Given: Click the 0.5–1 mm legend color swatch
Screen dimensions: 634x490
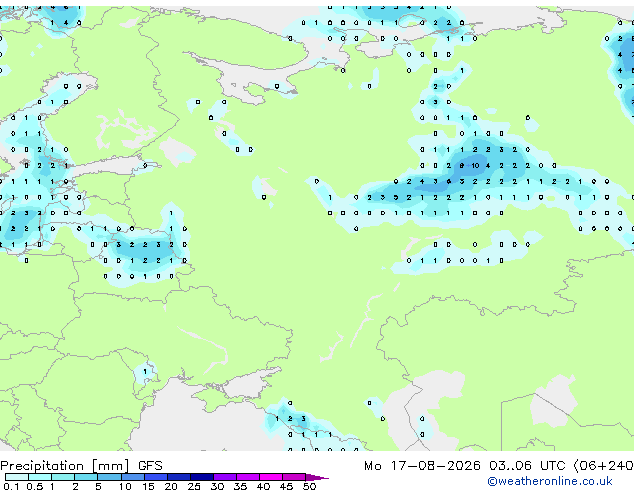Looking at the screenshot, I should pyautogui.click(x=40, y=477).
